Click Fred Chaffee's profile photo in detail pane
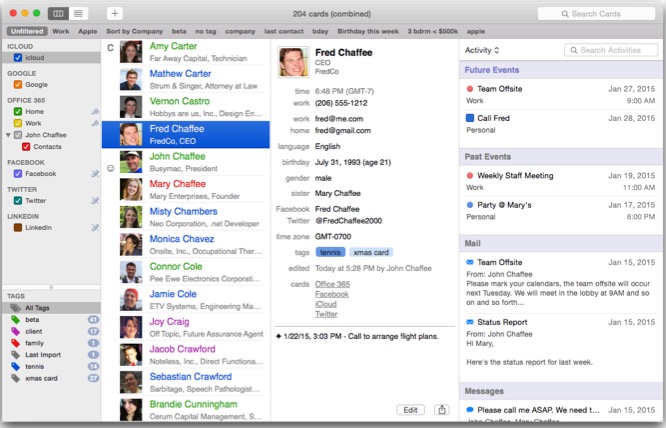The image size is (666, 428). point(293,62)
